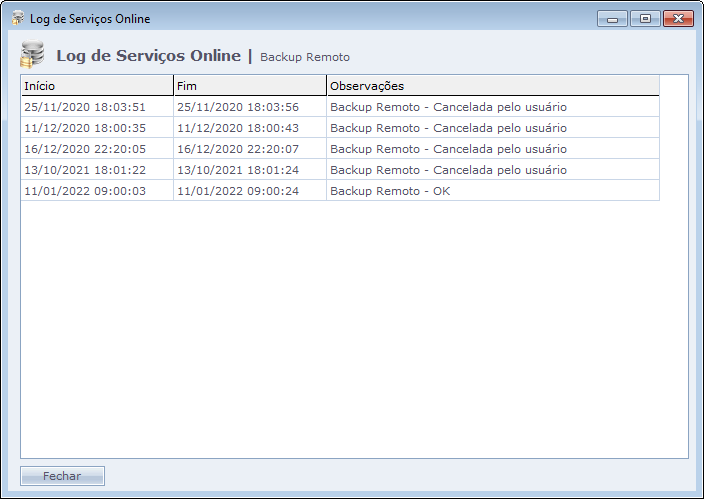Image resolution: width=704 pixels, height=499 pixels.
Task: Sort by the Fim column header
Action: [249, 86]
